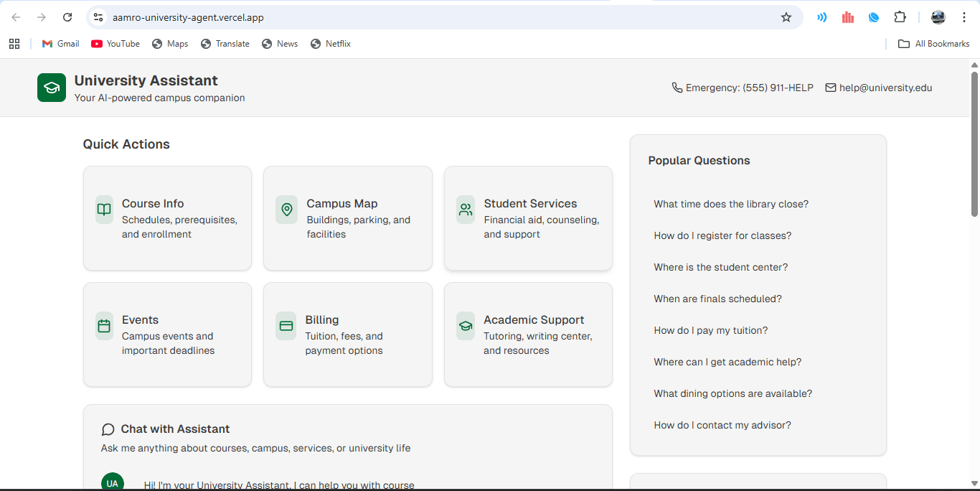Click "Your AI-powered campus companion" subtitle
This screenshot has height=491, width=980.
[160, 98]
